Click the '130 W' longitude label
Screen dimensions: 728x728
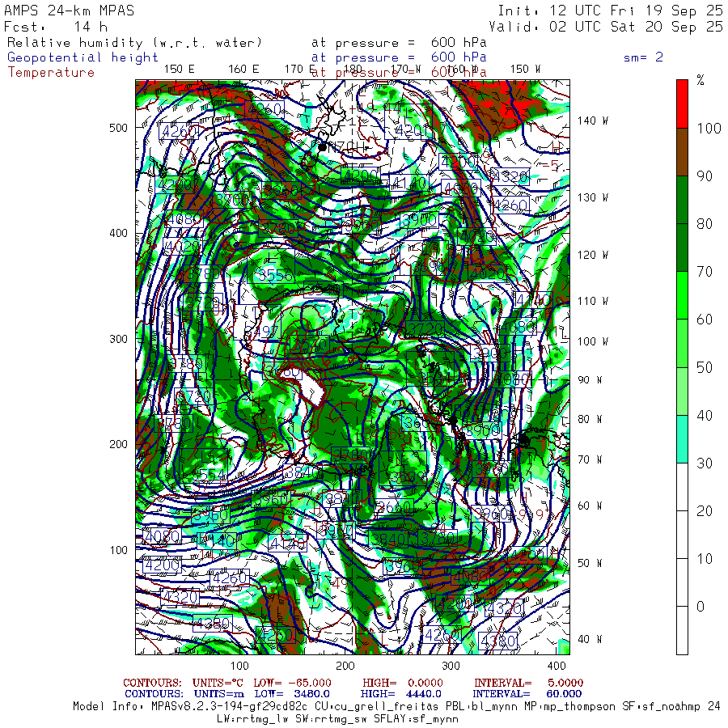(593, 198)
